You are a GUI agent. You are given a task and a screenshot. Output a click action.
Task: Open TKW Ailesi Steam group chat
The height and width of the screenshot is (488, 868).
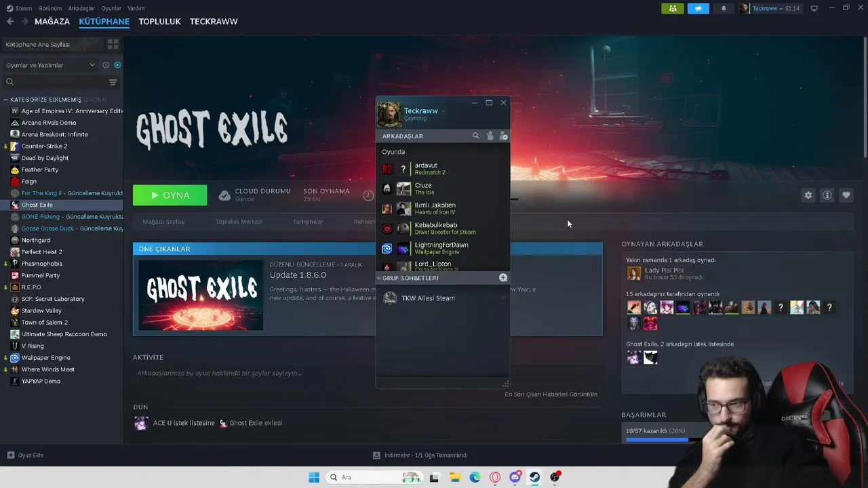point(443,298)
